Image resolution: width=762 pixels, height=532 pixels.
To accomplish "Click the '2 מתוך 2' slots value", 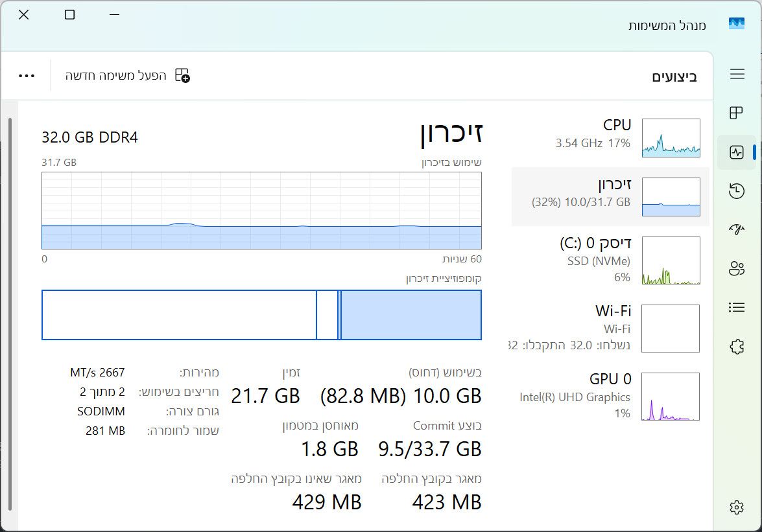I will coord(102,392).
